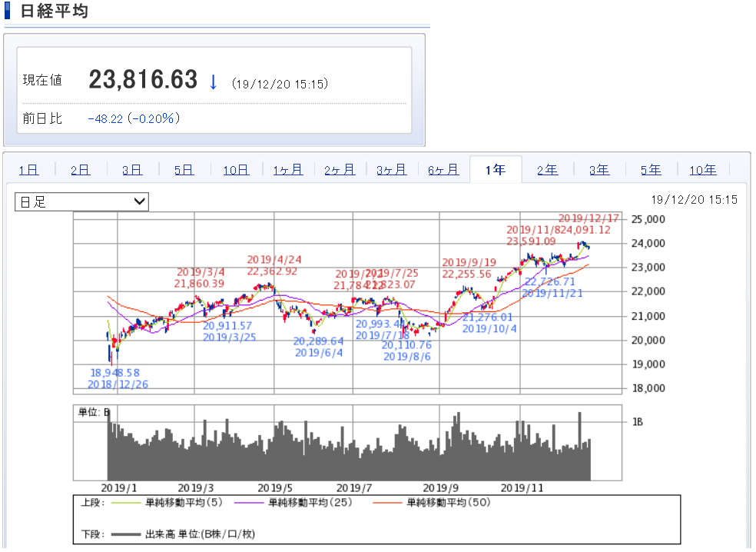Click the 2019/3/25 date label
This screenshot has width=756, height=552.
[229, 338]
